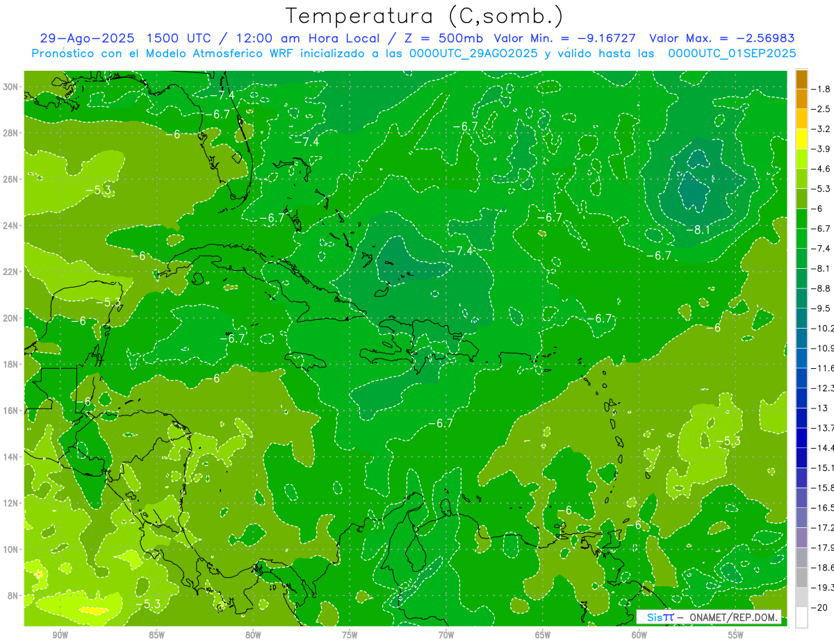This screenshot has width=834, height=644.
Task: Click the -11.6 colorbar tick label
Action: 823,368
